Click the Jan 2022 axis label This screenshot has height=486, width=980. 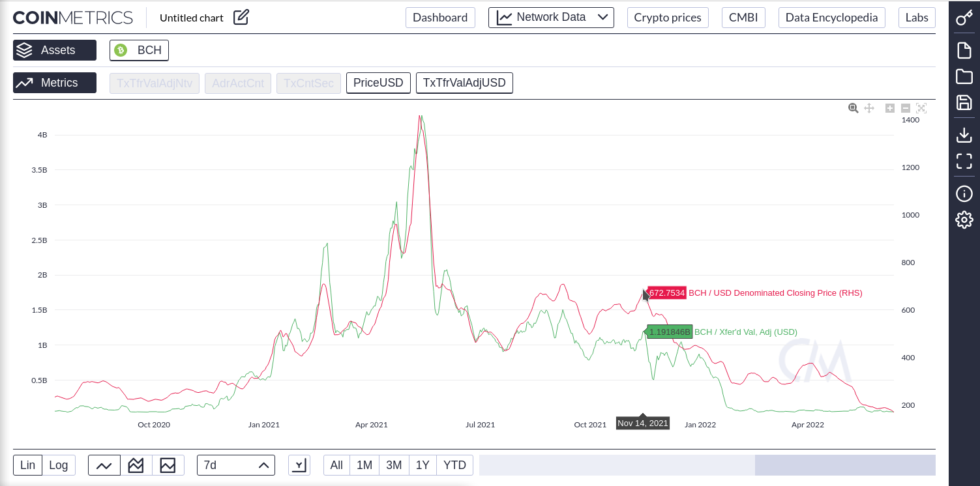tap(700, 425)
